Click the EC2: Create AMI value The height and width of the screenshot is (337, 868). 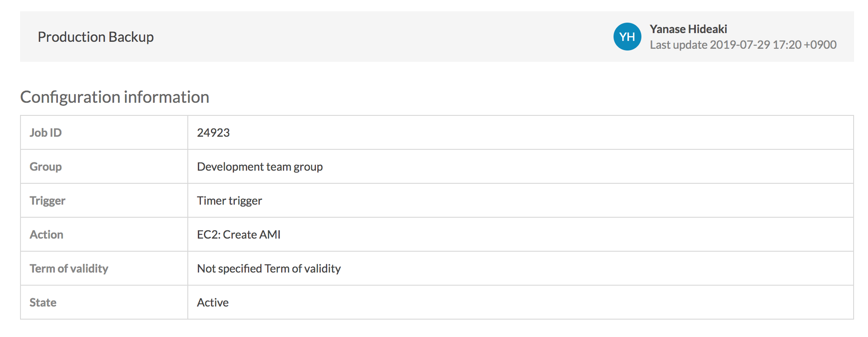point(238,235)
